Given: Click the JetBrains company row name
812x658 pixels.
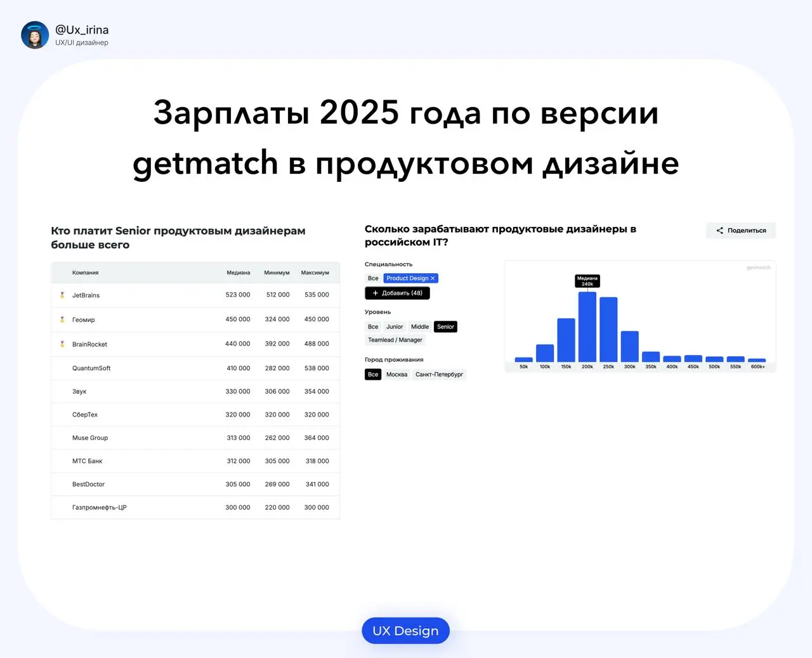Looking at the screenshot, I should pos(86,295).
